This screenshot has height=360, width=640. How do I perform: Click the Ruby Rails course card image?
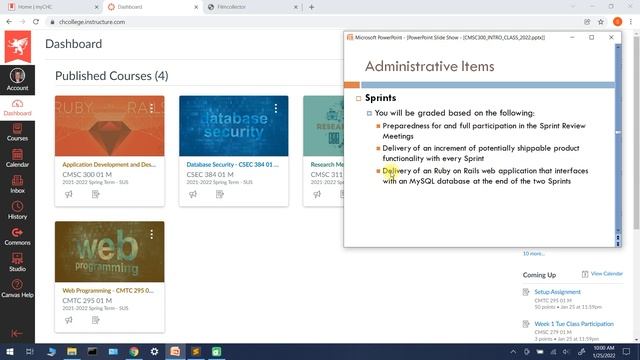tap(109, 126)
